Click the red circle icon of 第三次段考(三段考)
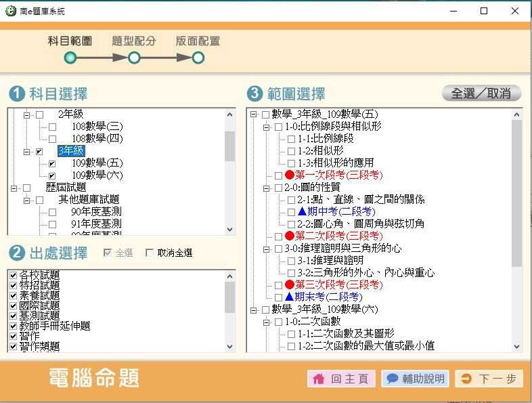Screen dimensions: 532x403 pos(290,284)
